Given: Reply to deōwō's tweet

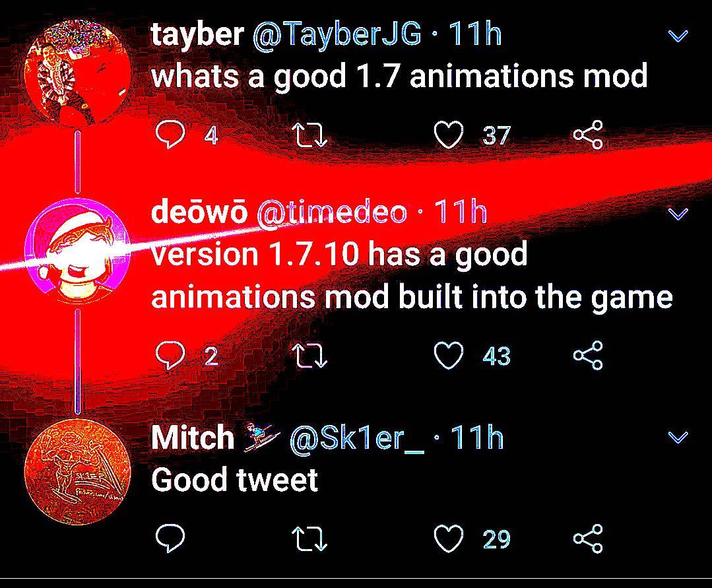Looking at the screenshot, I should pos(170,356).
